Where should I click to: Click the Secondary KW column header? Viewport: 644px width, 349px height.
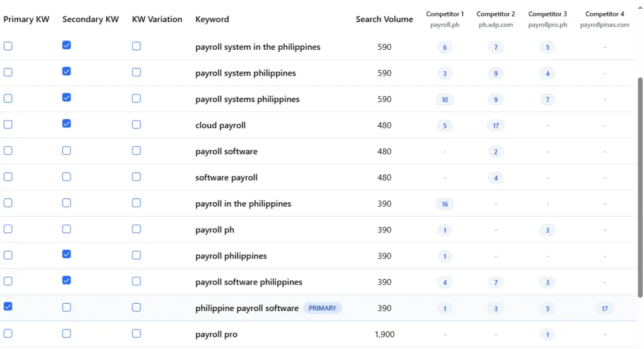click(90, 20)
